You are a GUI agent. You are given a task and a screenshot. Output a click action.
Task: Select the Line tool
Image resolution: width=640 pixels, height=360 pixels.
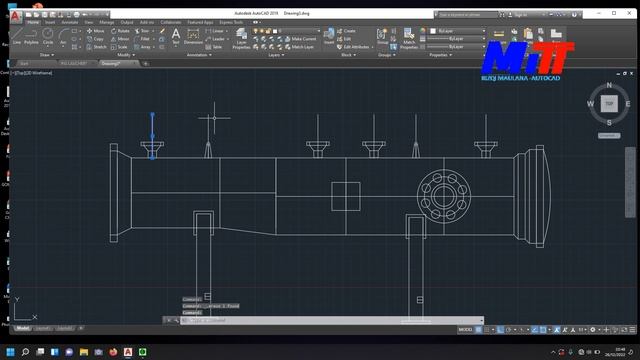tap(17, 36)
